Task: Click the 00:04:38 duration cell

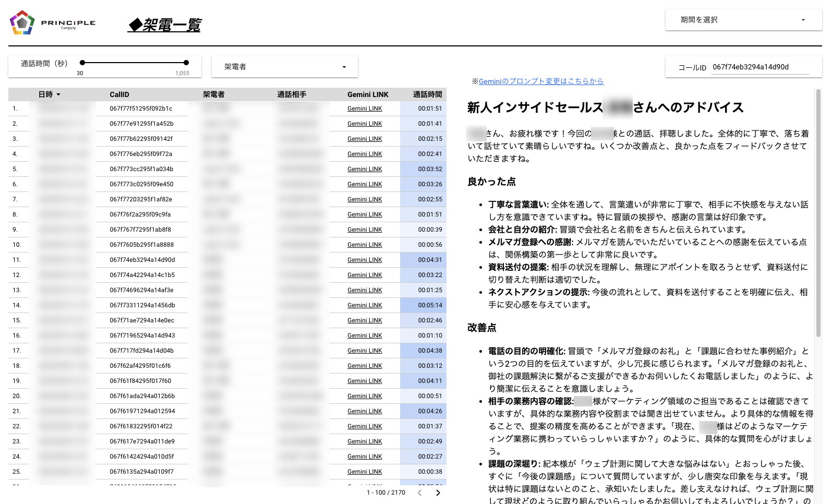Action: tap(429, 351)
